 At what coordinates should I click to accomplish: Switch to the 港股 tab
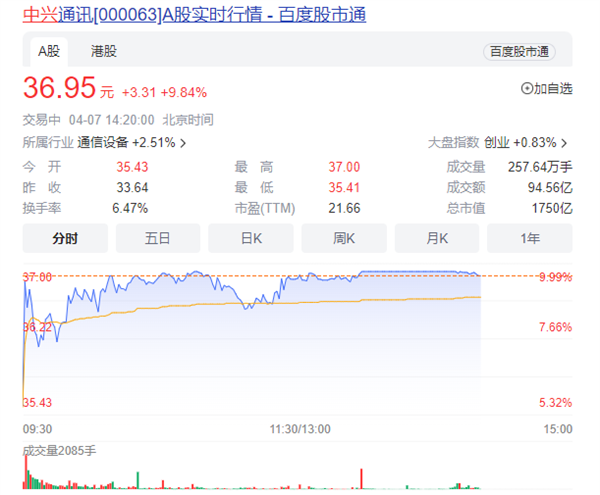[x=104, y=51]
